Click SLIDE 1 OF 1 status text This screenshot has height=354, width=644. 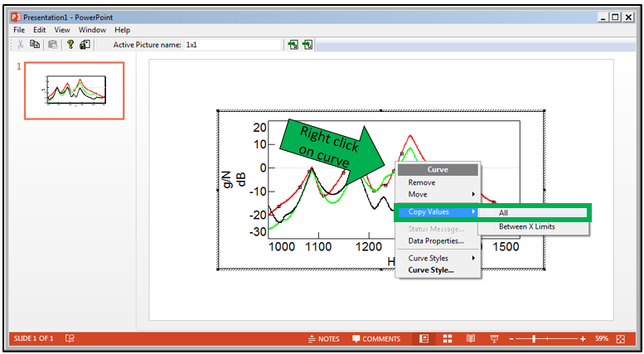[34, 338]
